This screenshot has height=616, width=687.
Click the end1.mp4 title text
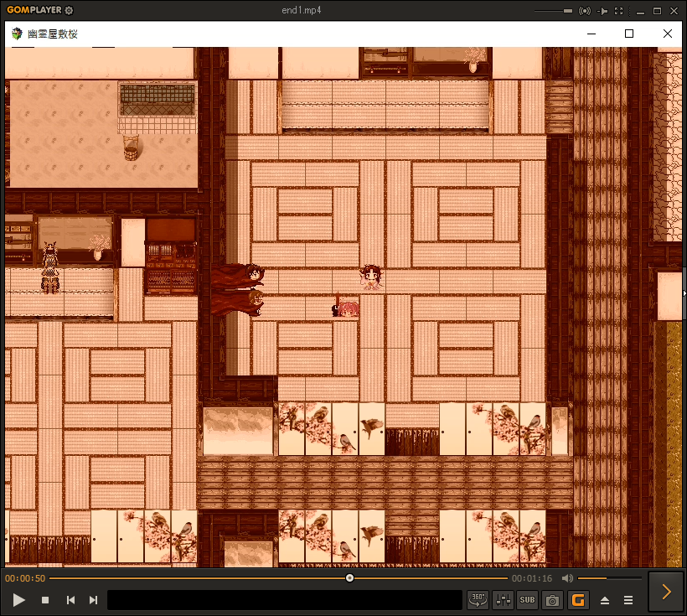pyautogui.click(x=302, y=10)
